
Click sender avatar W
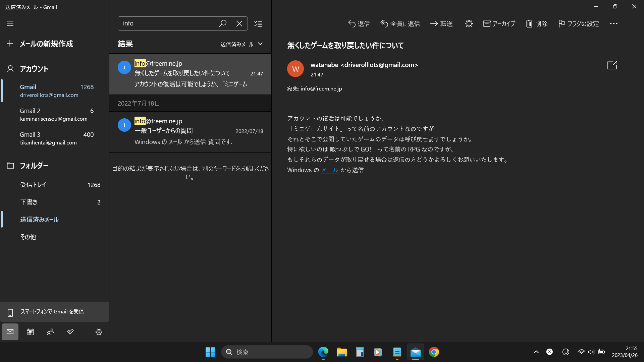point(296,69)
